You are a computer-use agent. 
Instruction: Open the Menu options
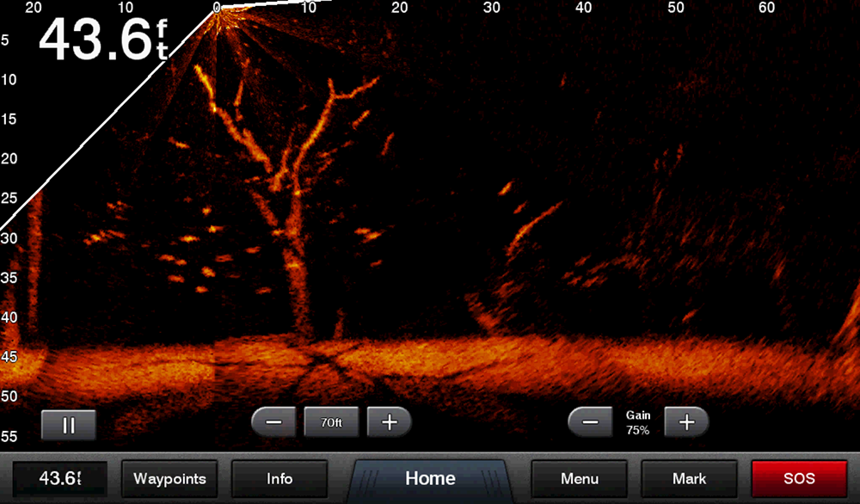580,478
